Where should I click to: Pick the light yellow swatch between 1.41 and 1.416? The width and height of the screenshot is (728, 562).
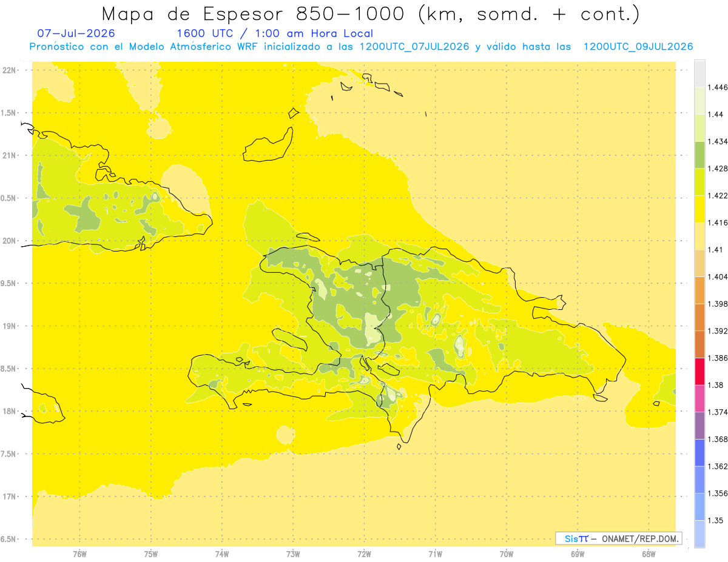point(699,236)
